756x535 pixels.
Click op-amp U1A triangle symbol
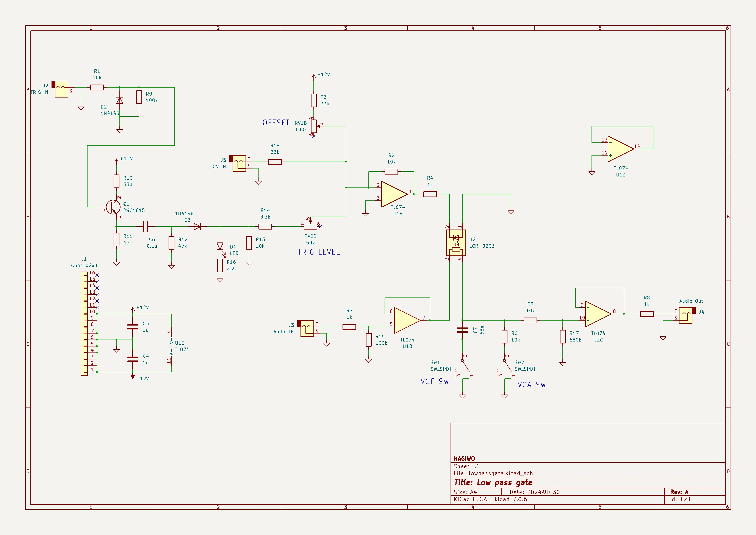[x=394, y=194]
